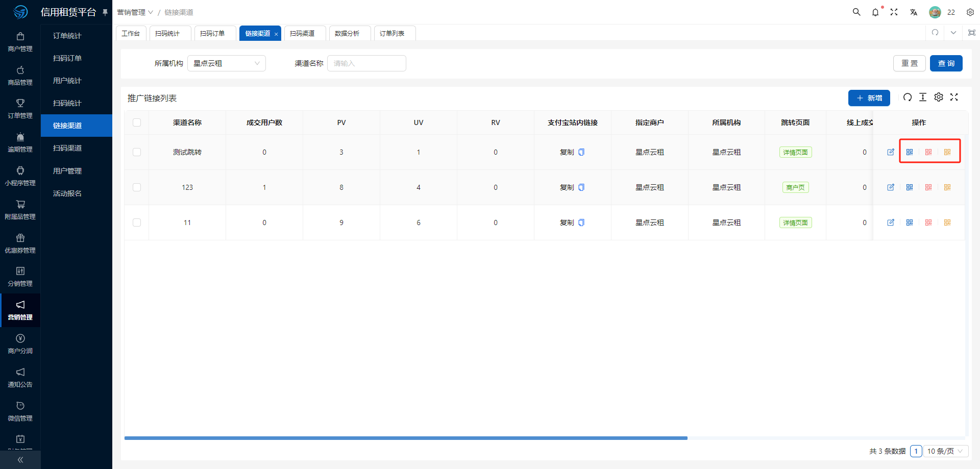Click the table's horizontal scrollbar
Screen dimensions: 980x469
tap(406, 438)
